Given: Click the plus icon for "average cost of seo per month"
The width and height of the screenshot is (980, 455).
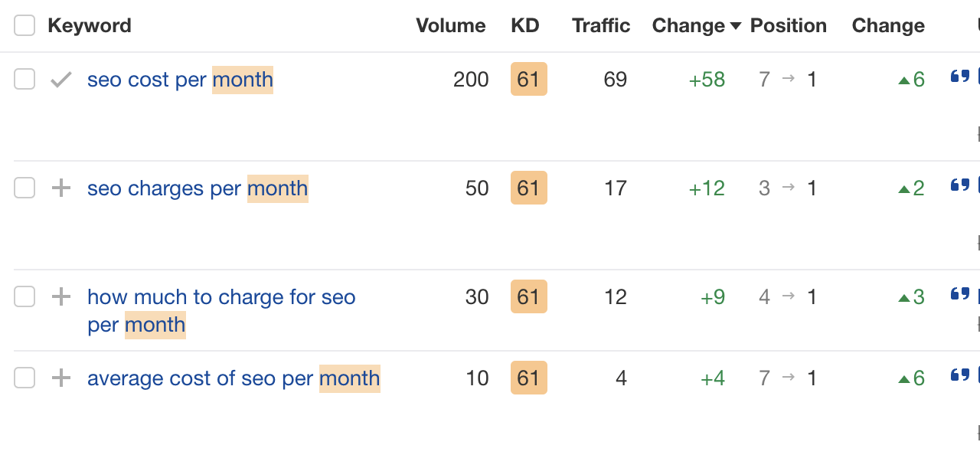Looking at the screenshot, I should [60, 378].
